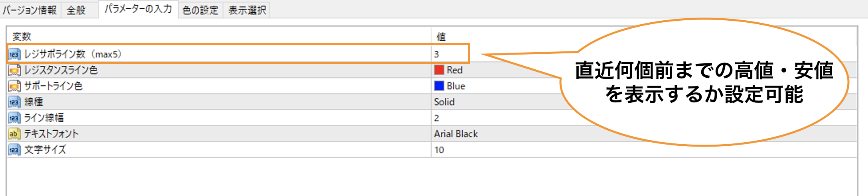Viewport: 868px width, 196px height.
Task: Click the Blue color swatch
Action: coord(439,86)
